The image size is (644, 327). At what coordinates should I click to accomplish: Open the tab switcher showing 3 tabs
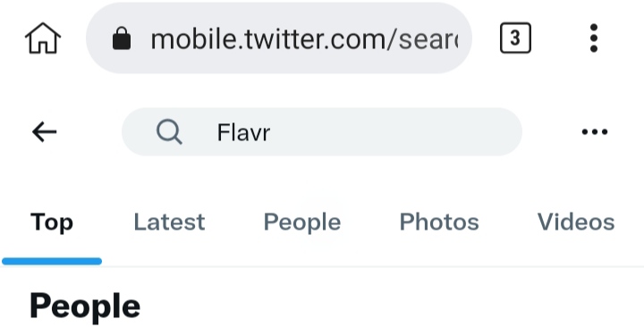point(515,38)
